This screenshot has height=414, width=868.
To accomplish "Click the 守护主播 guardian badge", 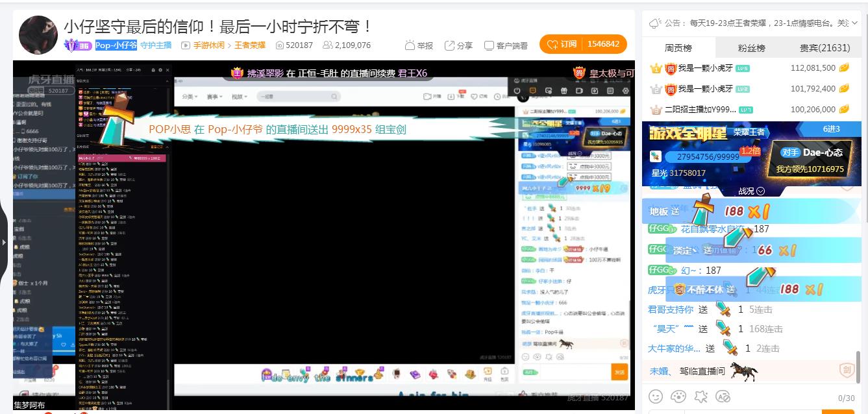I will tap(156, 45).
